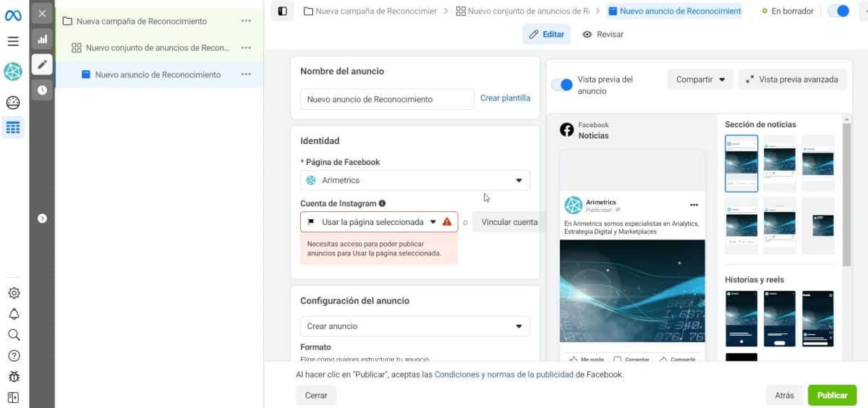The height and width of the screenshot is (408, 868).
Task: Toggle the panel layout icon before breadcrumbs
Action: [x=282, y=11]
